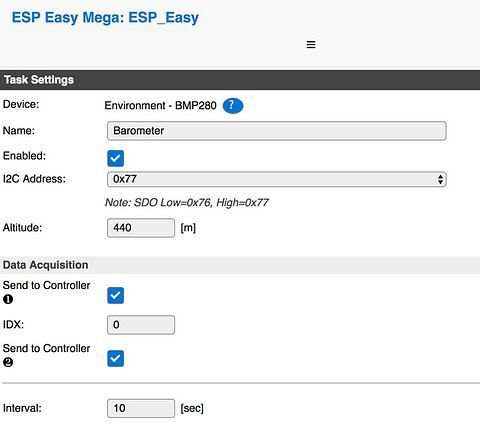Open BMP280 device help question mark
Screen dimensions: 480x432
233,105
